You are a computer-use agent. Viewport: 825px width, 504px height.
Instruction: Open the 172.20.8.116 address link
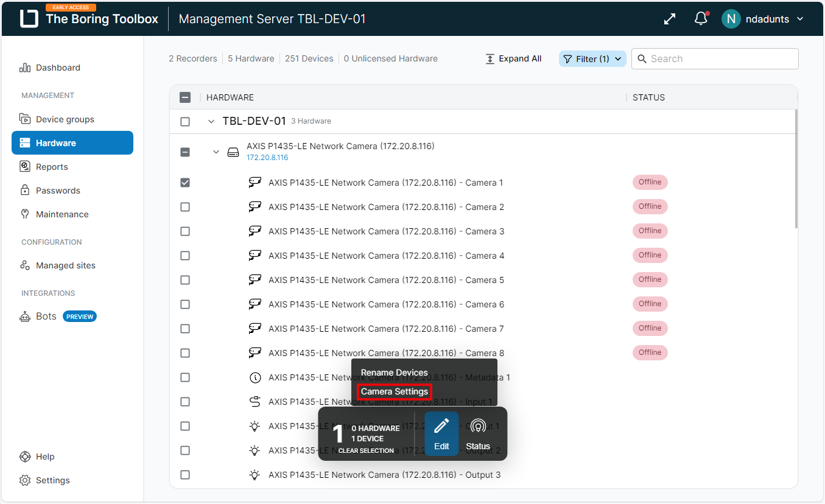267,158
